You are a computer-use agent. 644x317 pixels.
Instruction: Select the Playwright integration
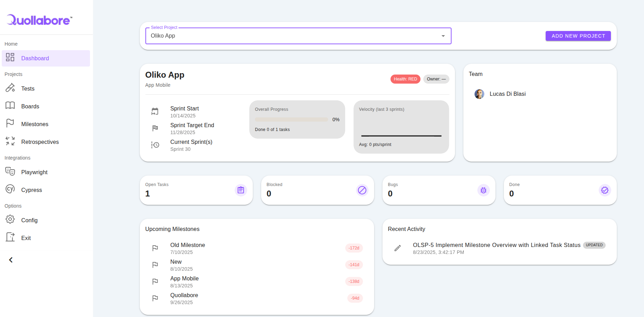click(x=34, y=172)
